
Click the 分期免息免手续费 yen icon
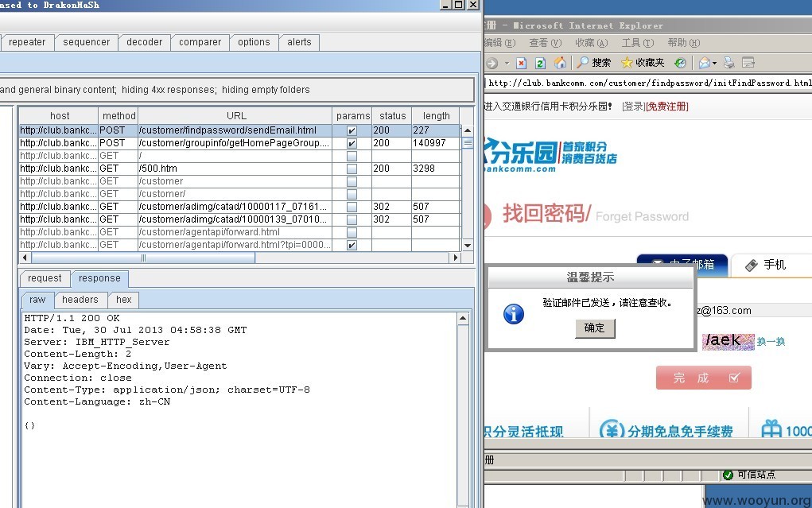[x=612, y=430]
